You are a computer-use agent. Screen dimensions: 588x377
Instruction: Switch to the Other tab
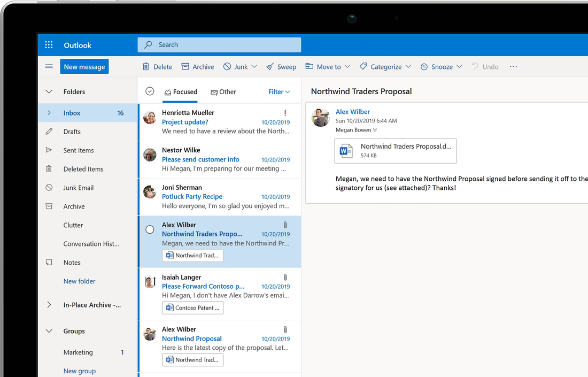[x=223, y=92]
